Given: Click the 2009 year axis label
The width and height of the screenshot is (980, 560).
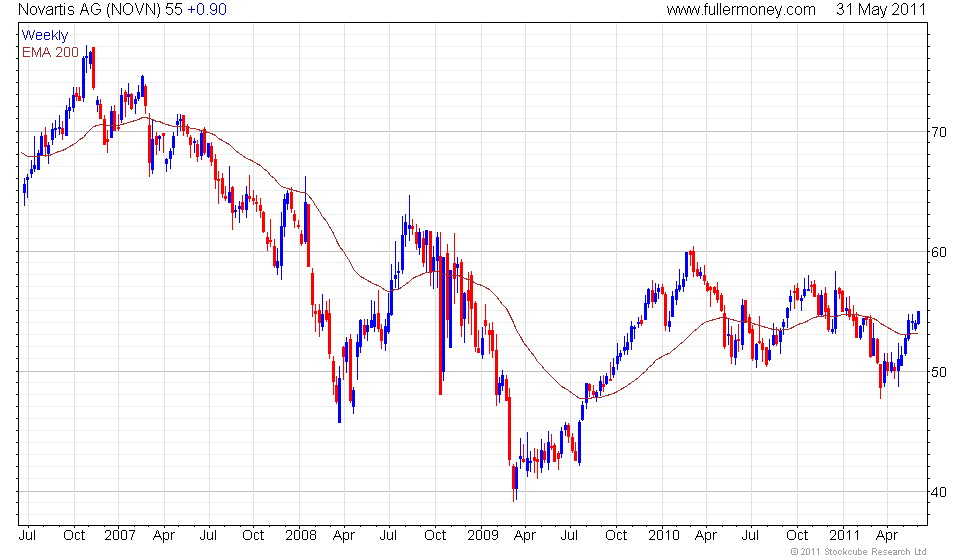Looking at the screenshot, I should 482,536.
